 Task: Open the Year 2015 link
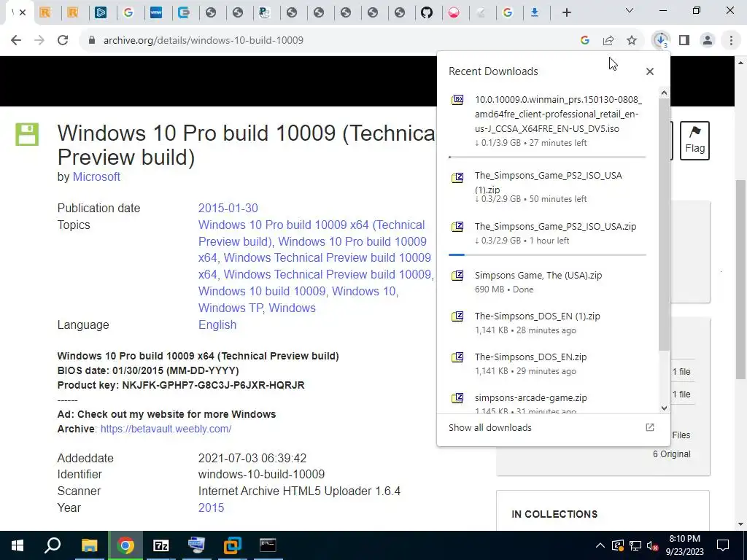pos(211,507)
